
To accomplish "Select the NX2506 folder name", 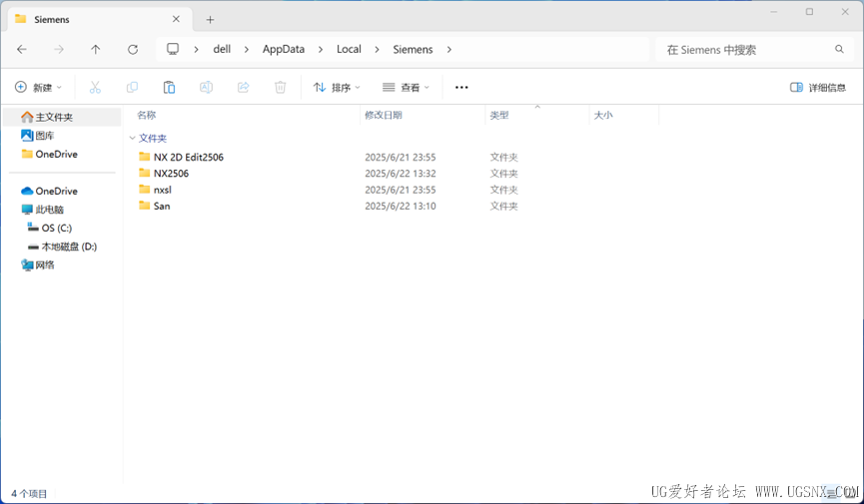I will click(x=171, y=173).
